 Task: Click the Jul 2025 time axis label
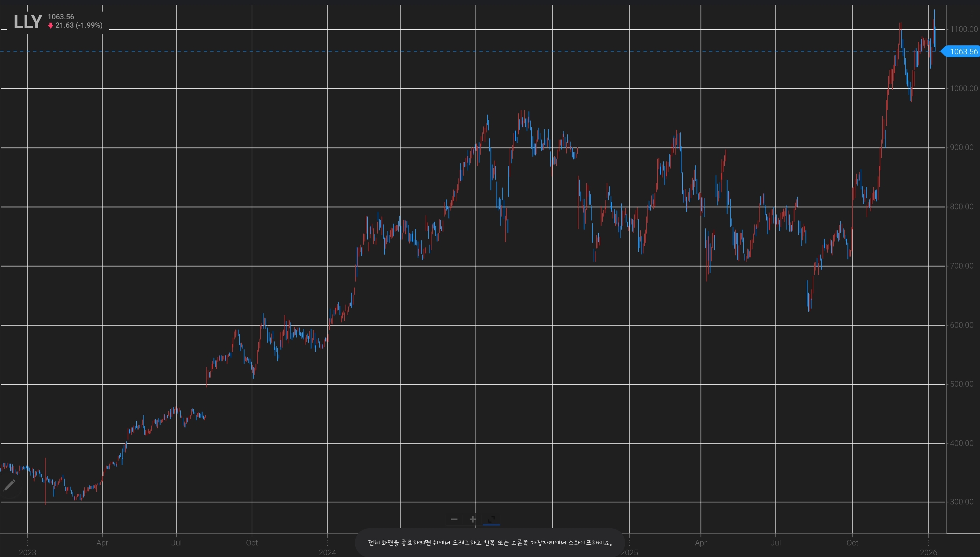coord(776,543)
